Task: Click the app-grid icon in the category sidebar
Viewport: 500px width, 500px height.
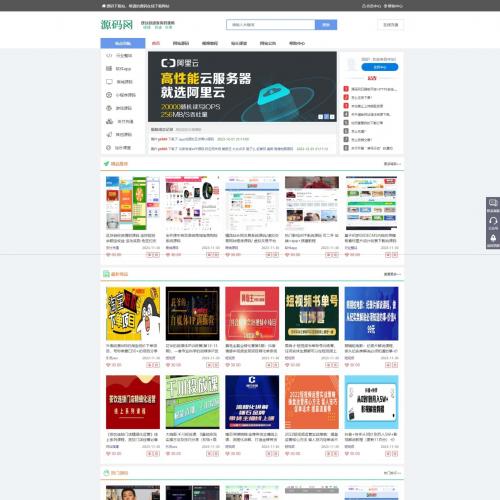Action: (109, 68)
